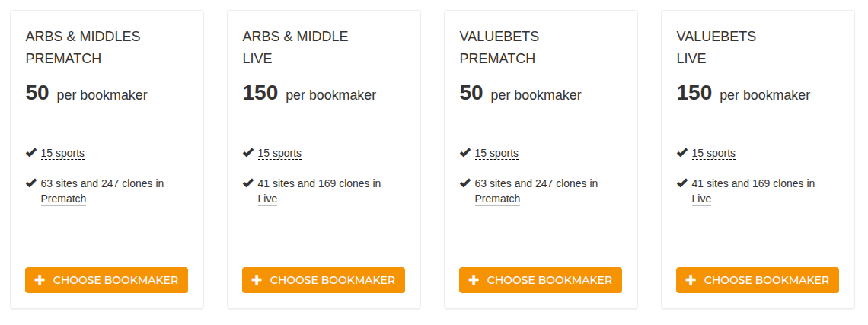Click checkmark beside 15 sports in Arbs Prematch

tap(31, 153)
